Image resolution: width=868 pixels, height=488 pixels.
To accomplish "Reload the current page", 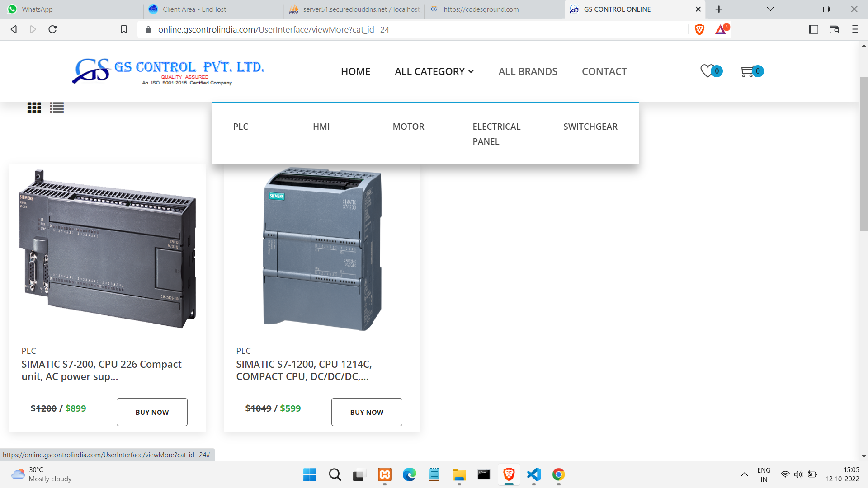I will (x=52, y=29).
